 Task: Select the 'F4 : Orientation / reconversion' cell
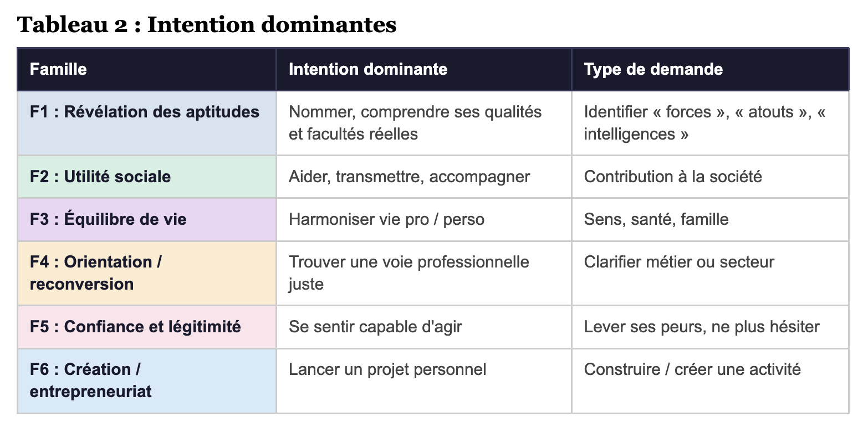[x=96, y=273]
